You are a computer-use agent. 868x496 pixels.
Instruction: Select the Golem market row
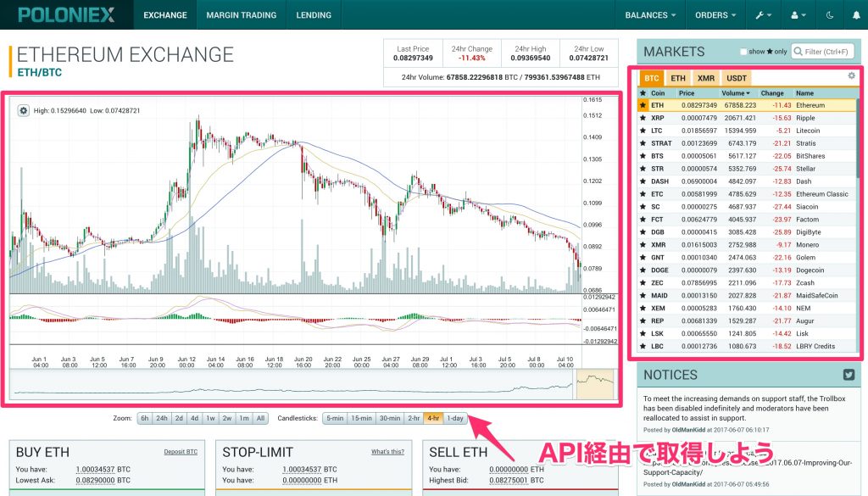tap(747, 258)
